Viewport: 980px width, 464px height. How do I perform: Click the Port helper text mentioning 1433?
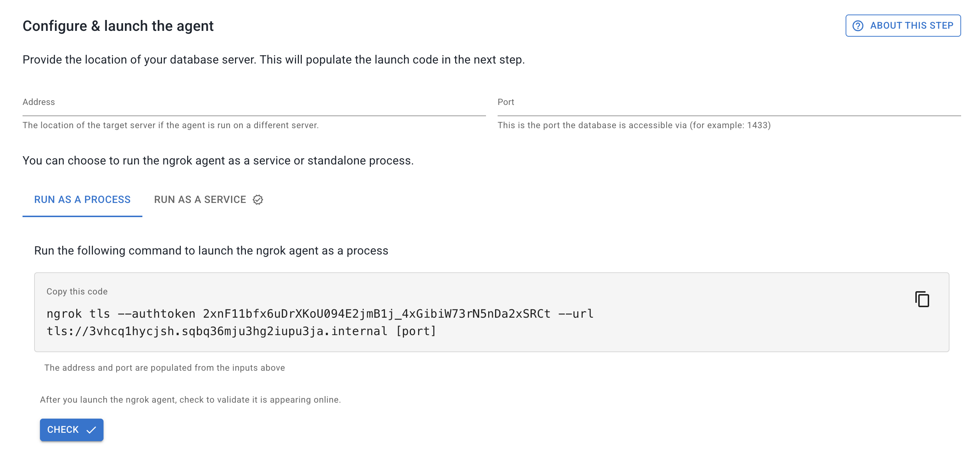[x=634, y=125]
